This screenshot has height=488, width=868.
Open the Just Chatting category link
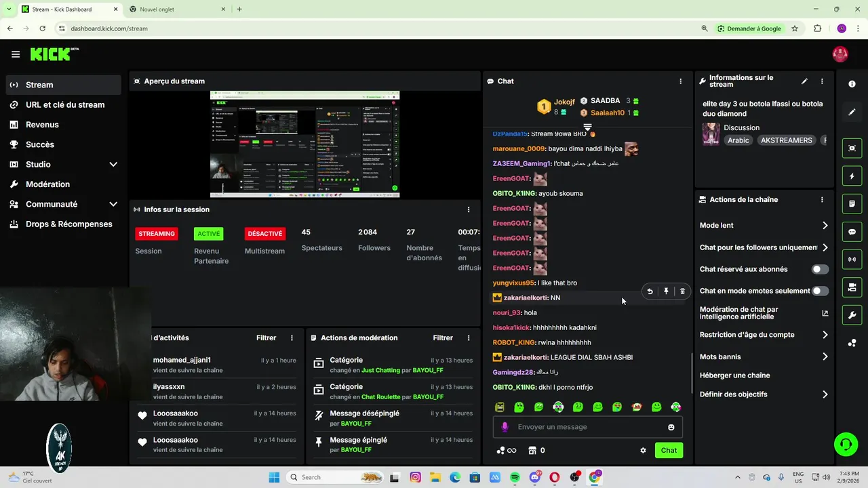point(381,371)
